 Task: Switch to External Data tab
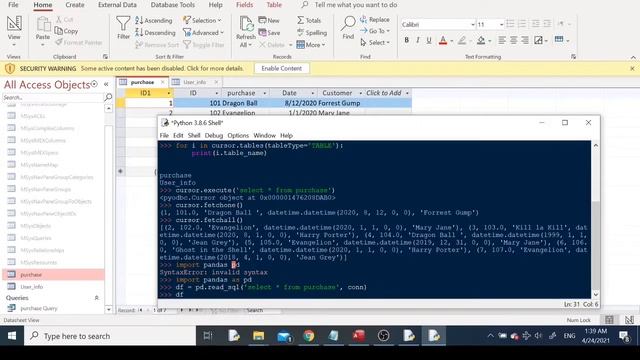click(x=117, y=5)
